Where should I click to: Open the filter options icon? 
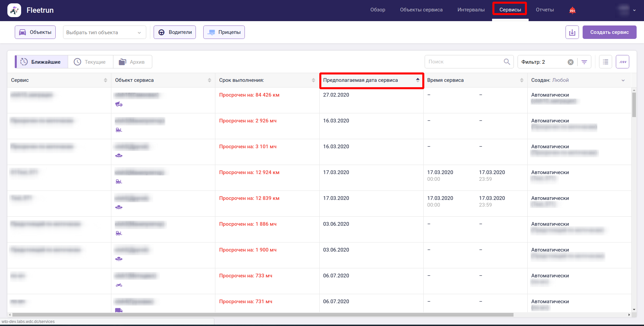click(x=584, y=62)
